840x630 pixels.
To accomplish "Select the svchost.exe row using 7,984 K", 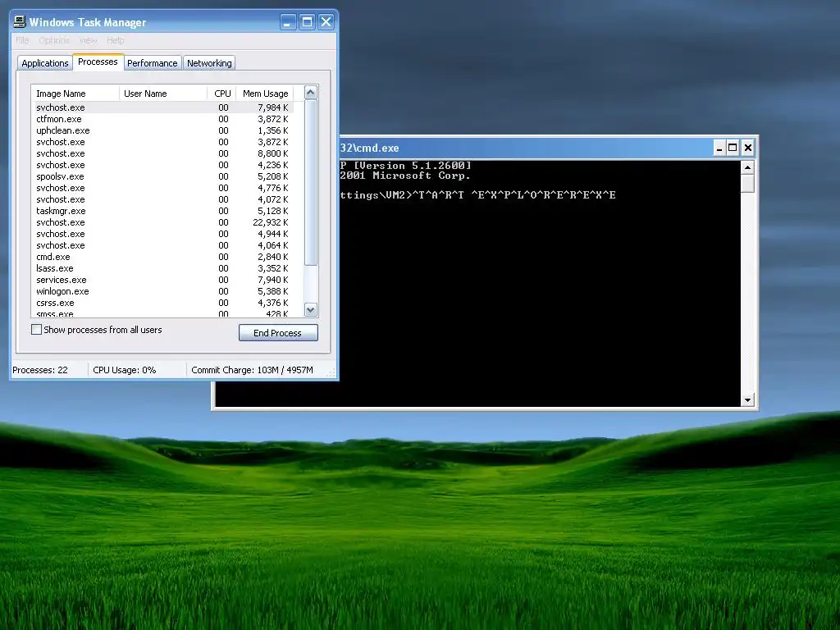I will pyautogui.click(x=162, y=107).
